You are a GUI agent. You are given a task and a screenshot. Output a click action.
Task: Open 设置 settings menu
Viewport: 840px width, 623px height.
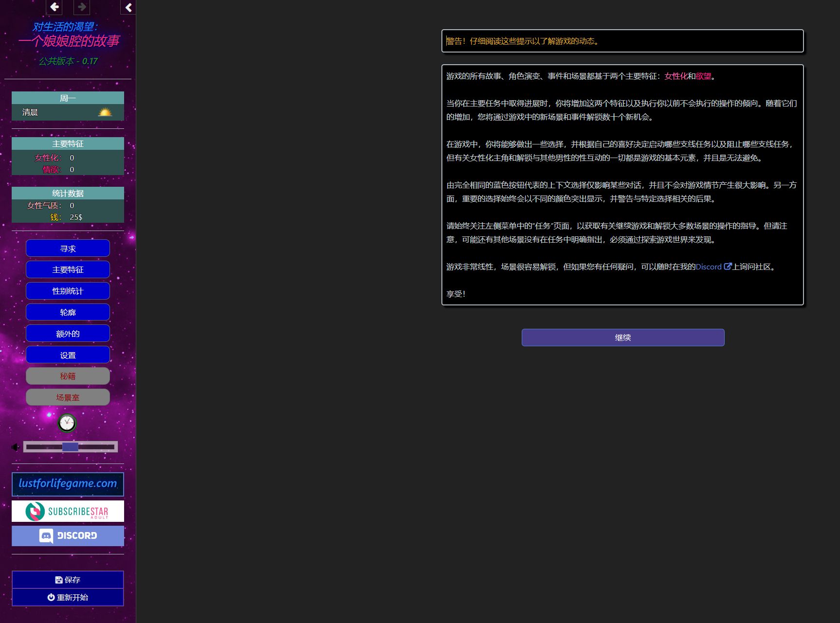68,355
